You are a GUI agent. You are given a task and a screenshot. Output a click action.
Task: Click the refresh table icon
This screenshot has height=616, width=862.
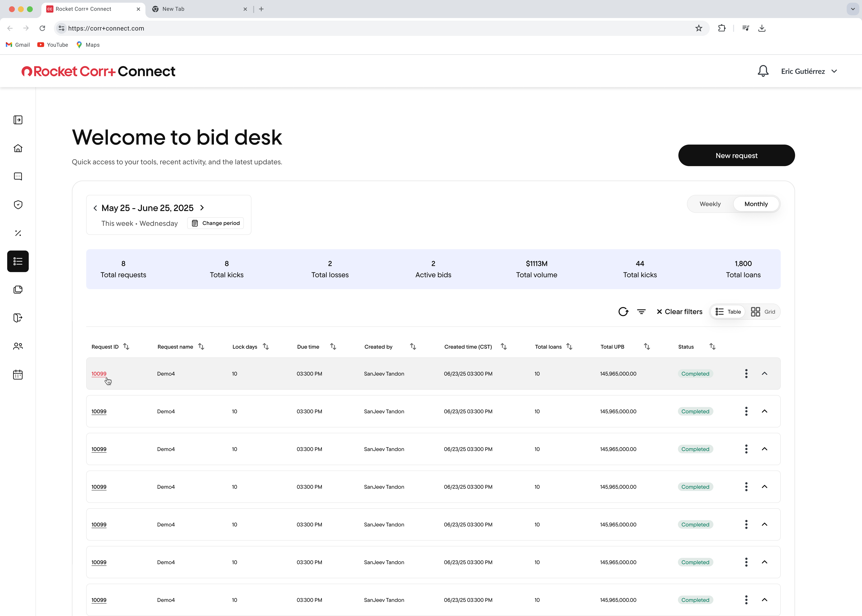click(623, 312)
